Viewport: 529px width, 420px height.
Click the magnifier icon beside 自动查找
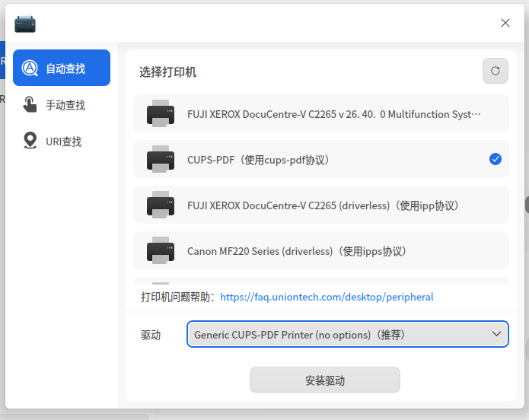(x=30, y=68)
